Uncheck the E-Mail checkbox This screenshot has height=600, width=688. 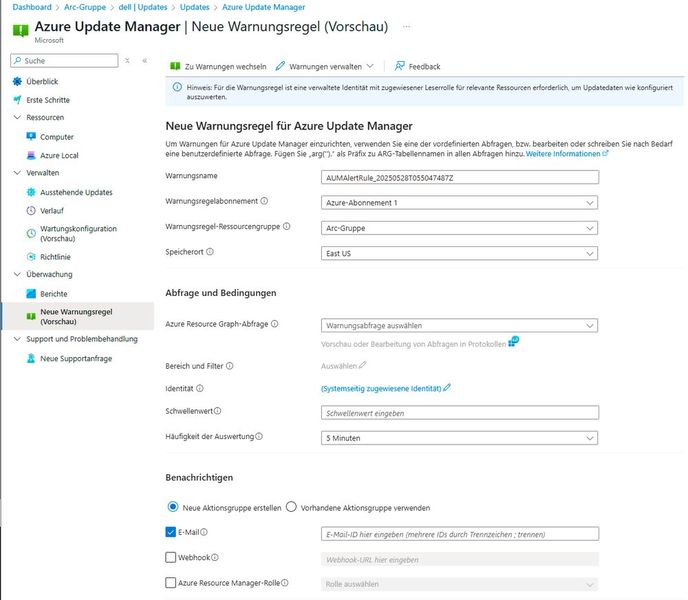[171, 532]
